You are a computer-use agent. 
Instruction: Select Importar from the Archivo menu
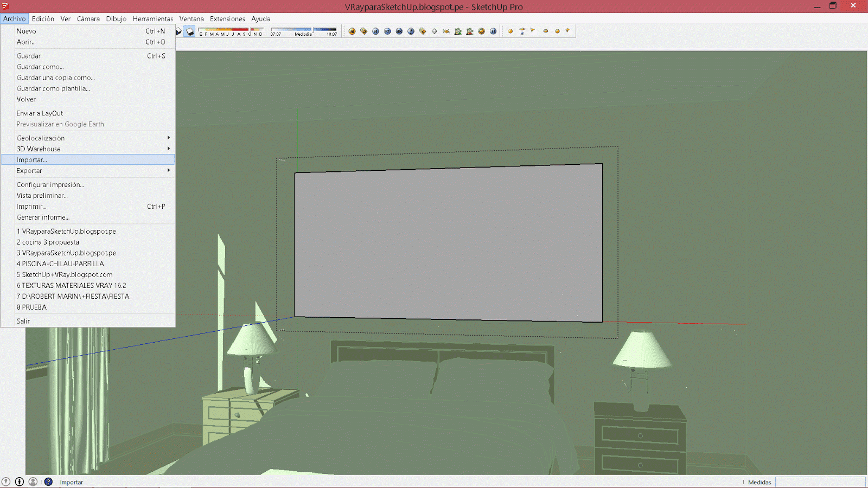[31, 159]
